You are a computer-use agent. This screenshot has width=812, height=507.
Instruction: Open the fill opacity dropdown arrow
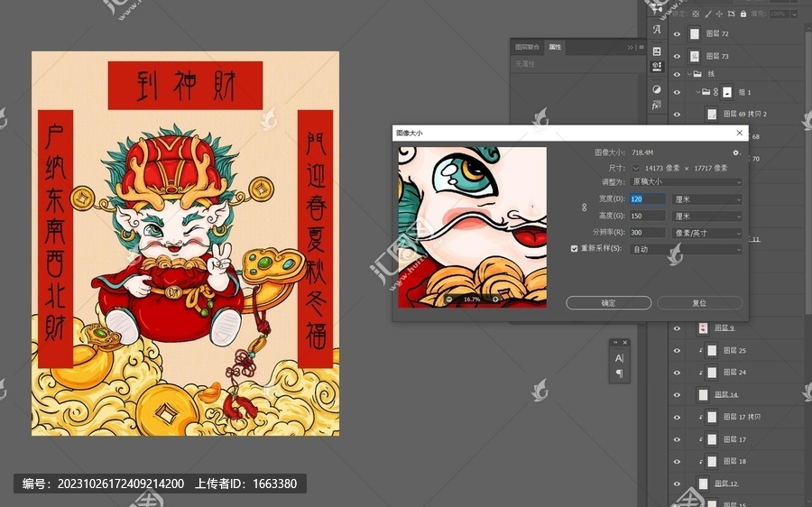tap(794, 14)
